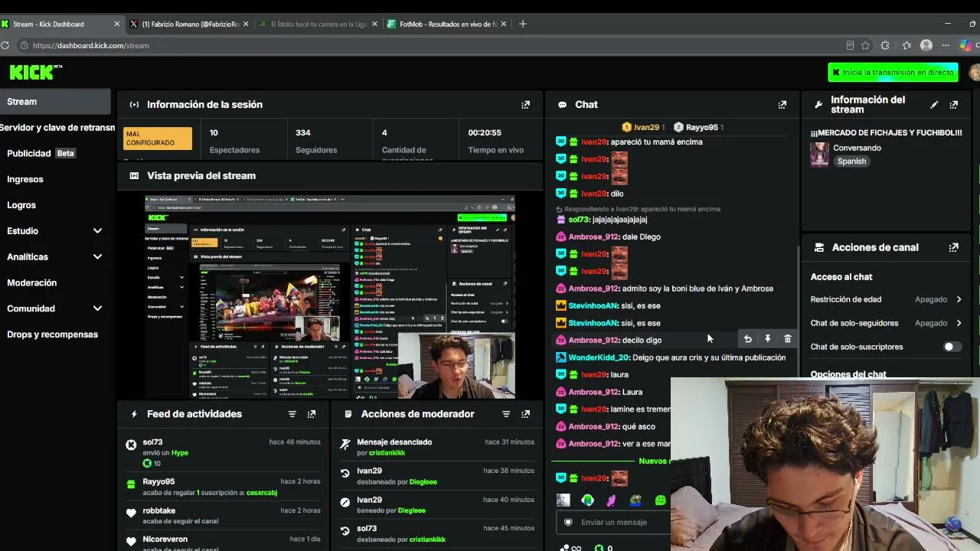Viewport: 980px width, 551px height.
Task: Click the browser address bar URL
Action: pos(91,45)
